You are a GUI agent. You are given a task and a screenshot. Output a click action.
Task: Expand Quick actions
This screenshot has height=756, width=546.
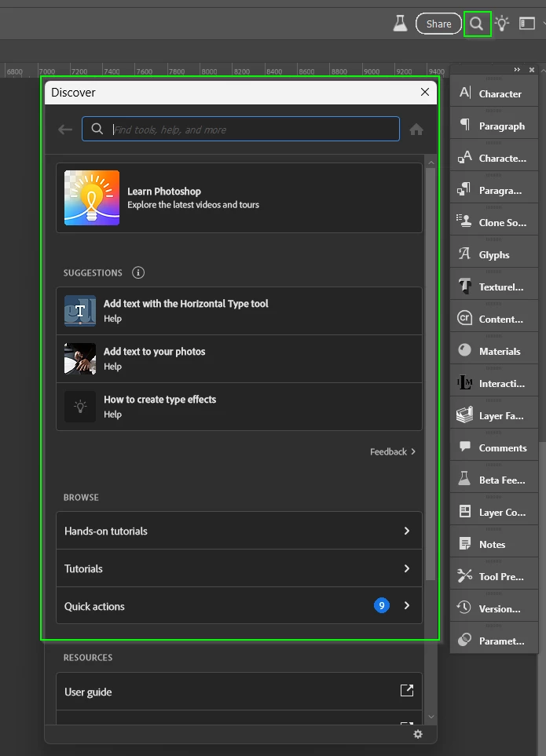tap(240, 605)
